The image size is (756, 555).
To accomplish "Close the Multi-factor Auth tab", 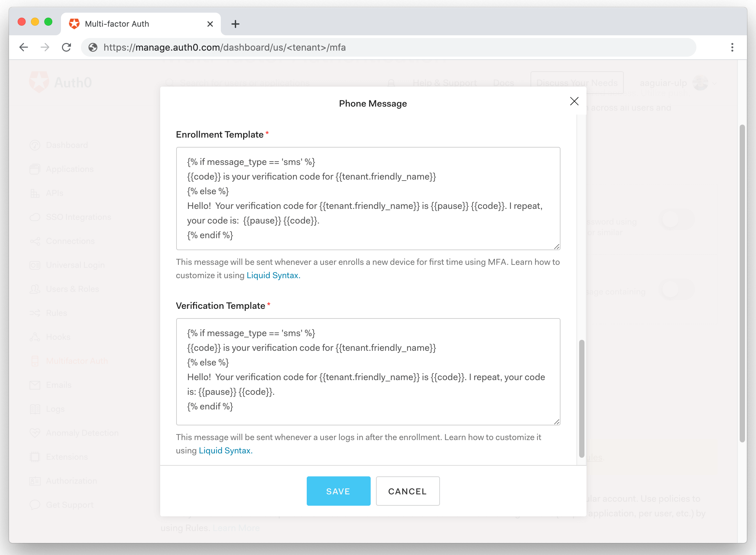I will pyautogui.click(x=210, y=24).
